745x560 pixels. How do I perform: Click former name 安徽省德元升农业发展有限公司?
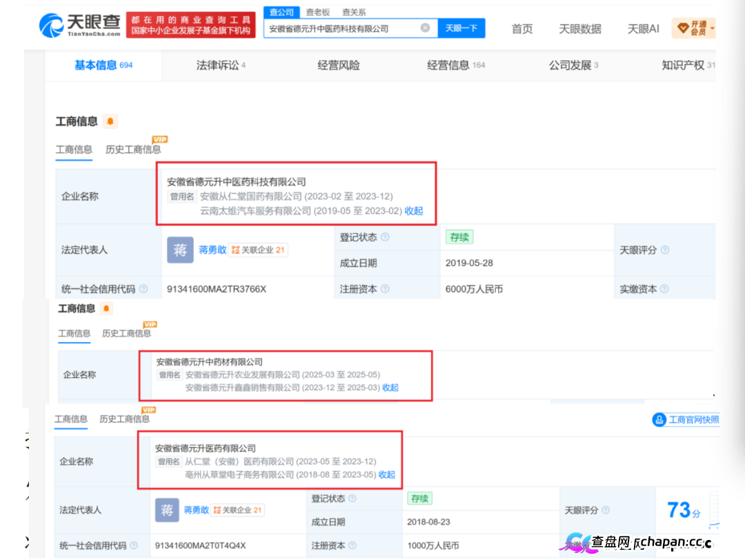(242, 374)
